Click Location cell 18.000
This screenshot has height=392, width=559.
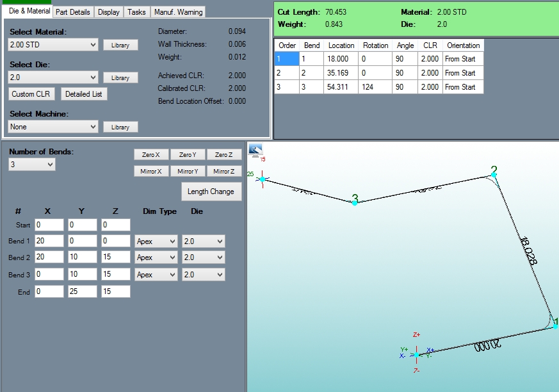(341, 59)
